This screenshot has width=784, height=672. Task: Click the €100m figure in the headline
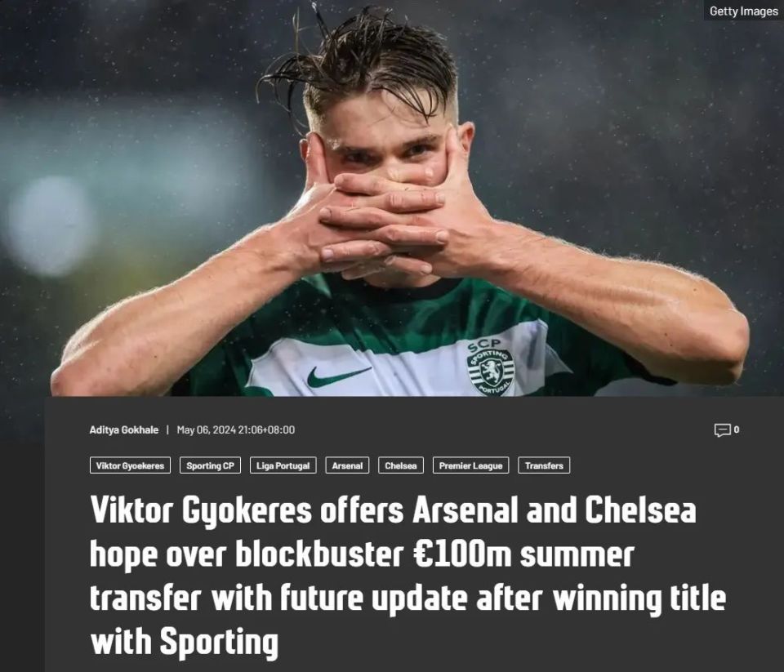[x=462, y=554]
